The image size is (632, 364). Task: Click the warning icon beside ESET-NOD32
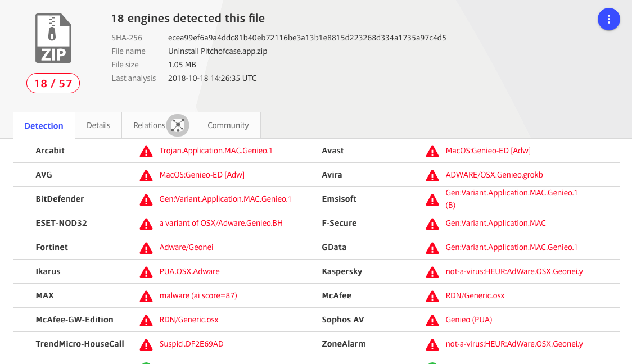pos(146,224)
